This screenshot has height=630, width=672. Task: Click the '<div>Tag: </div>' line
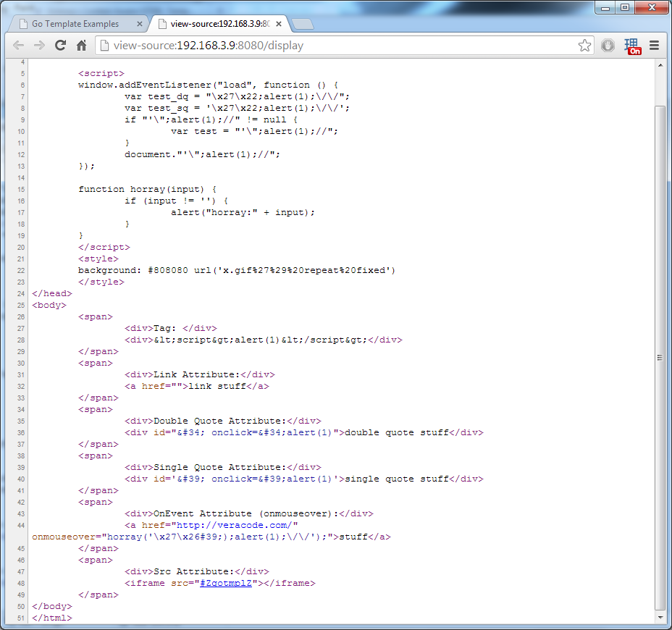pos(171,328)
